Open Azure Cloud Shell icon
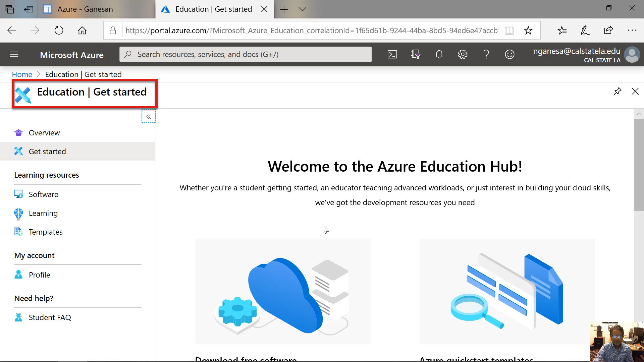Image resolution: width=644 pixels, height=362 pixels. pyautogui.click(x=392, y=54)
